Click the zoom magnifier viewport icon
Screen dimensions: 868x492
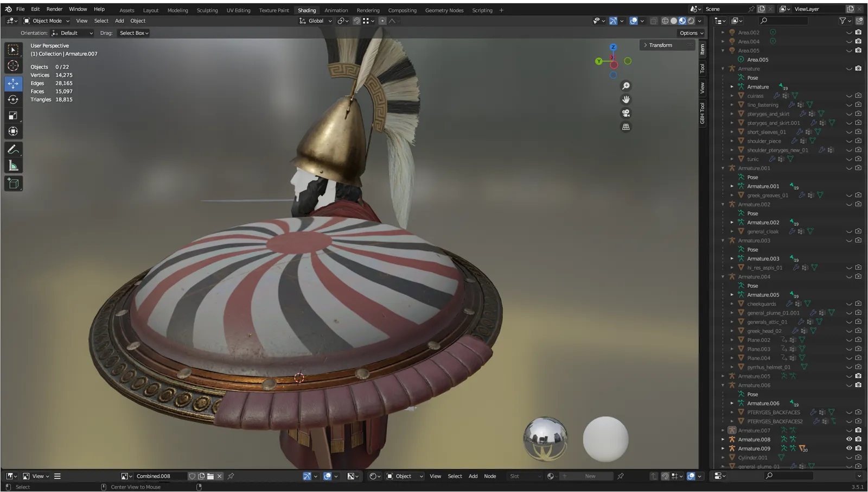pos(626,86)
